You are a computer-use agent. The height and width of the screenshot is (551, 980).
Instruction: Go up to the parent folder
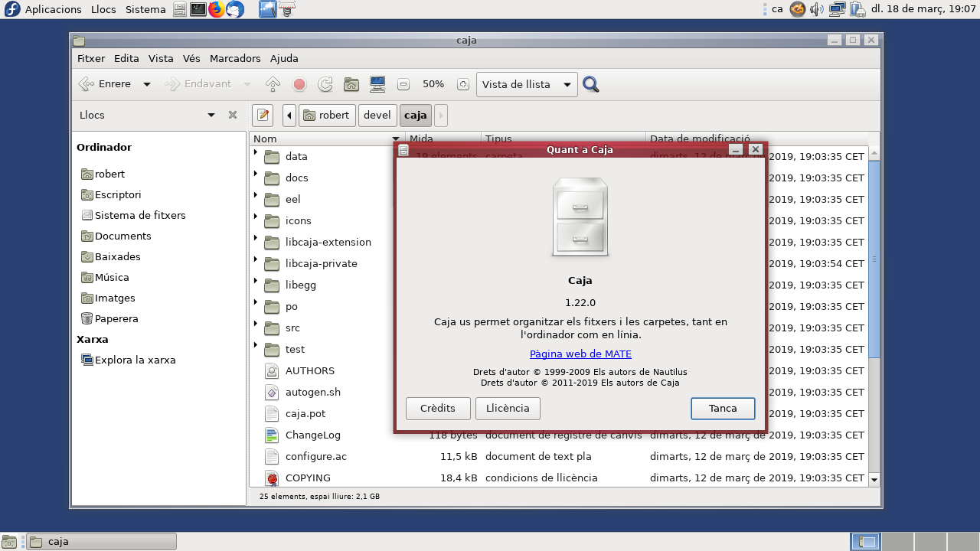tap(273, 84)
